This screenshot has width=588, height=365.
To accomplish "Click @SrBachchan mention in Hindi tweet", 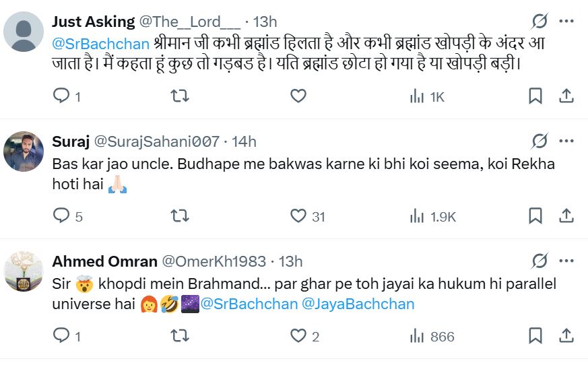I will pyautogui.click(x=100, y=44).
